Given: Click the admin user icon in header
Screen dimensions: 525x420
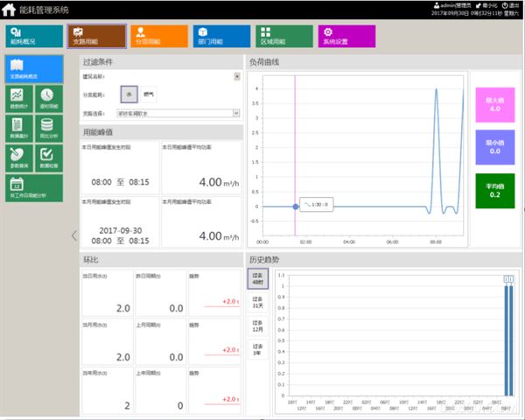Looking at the screenshot, I should [x=437, y=5].
